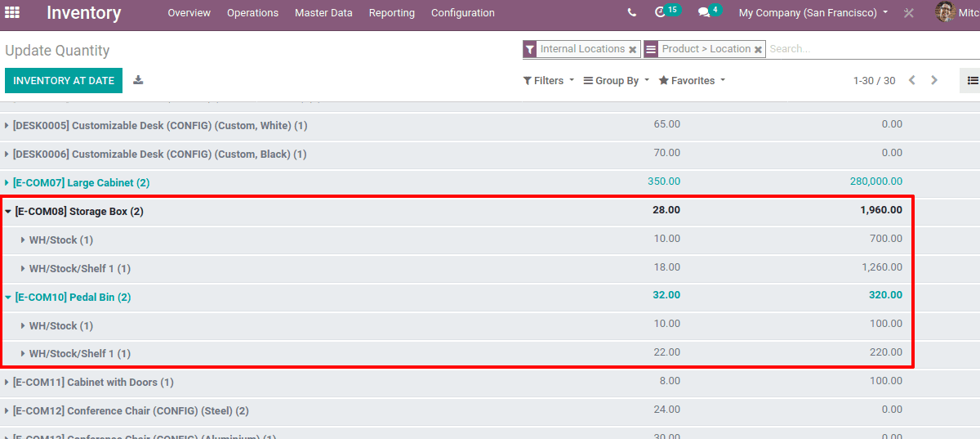Click the Update Quantity page title

57,51
